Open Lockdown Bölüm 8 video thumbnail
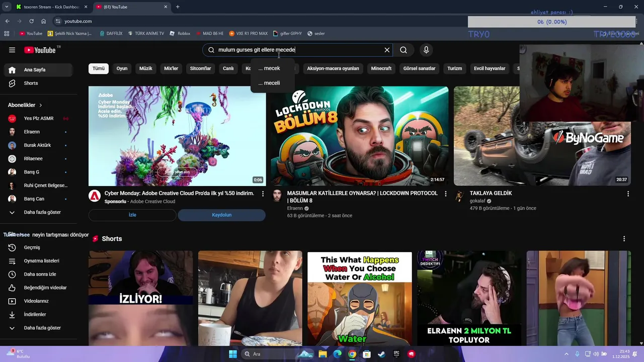The height and width of the screenshot is (362, 644). tap(360, 136)
